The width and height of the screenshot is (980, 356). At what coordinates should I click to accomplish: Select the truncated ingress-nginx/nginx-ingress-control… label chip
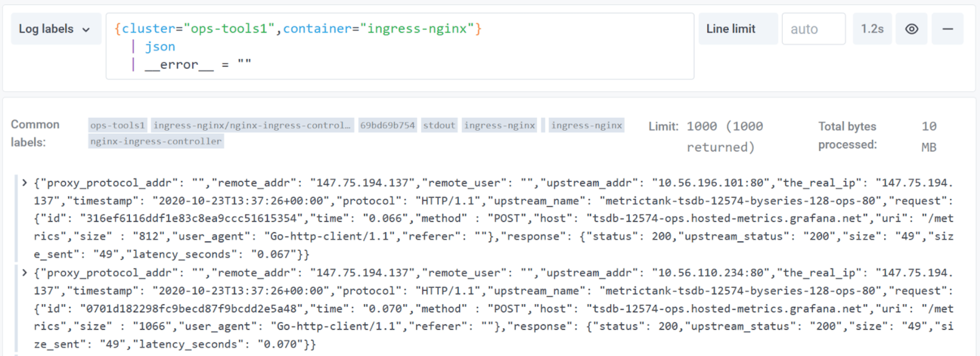[x=252, y=125]
